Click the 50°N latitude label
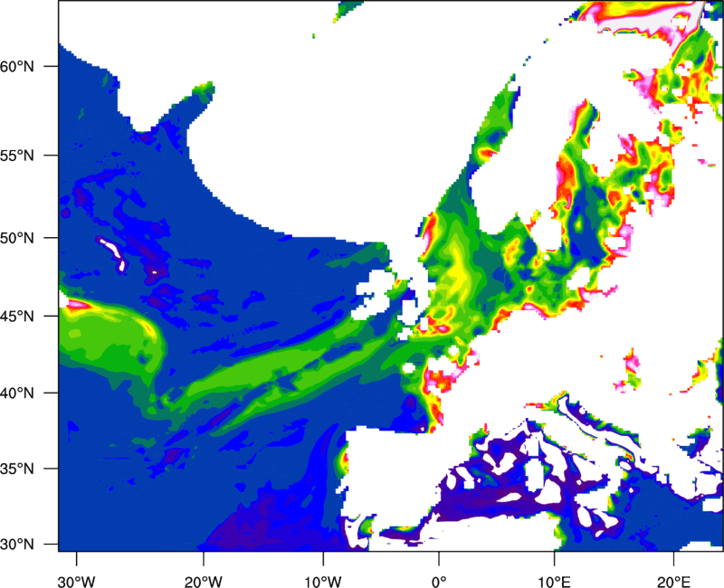Screen dimensions: 724x588 17,238
